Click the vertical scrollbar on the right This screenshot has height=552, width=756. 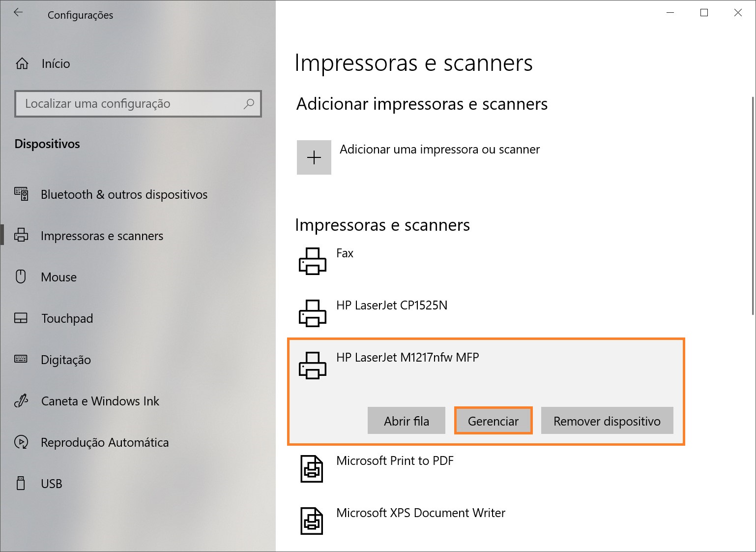click(x=753, y=207)
